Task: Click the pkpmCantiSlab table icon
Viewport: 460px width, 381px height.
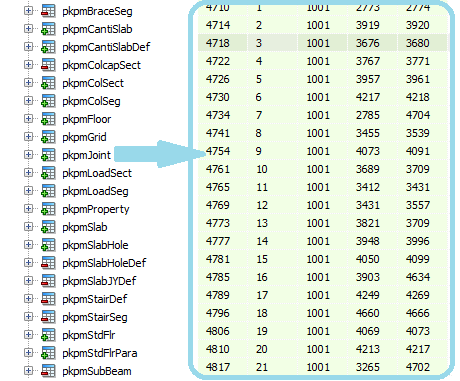Action: click(x=48, y=29)
